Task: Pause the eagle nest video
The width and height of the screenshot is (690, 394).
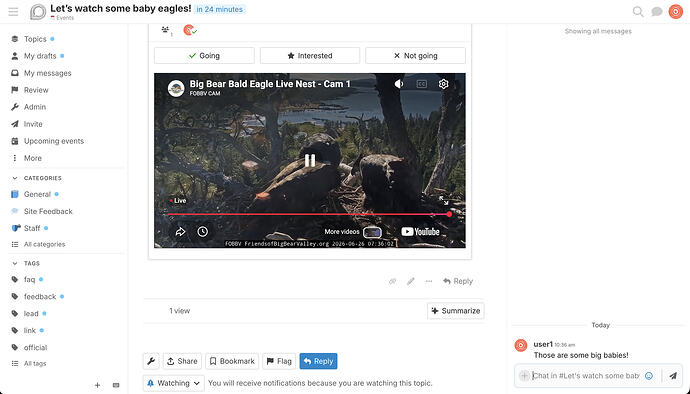Action: pos(310,160)
